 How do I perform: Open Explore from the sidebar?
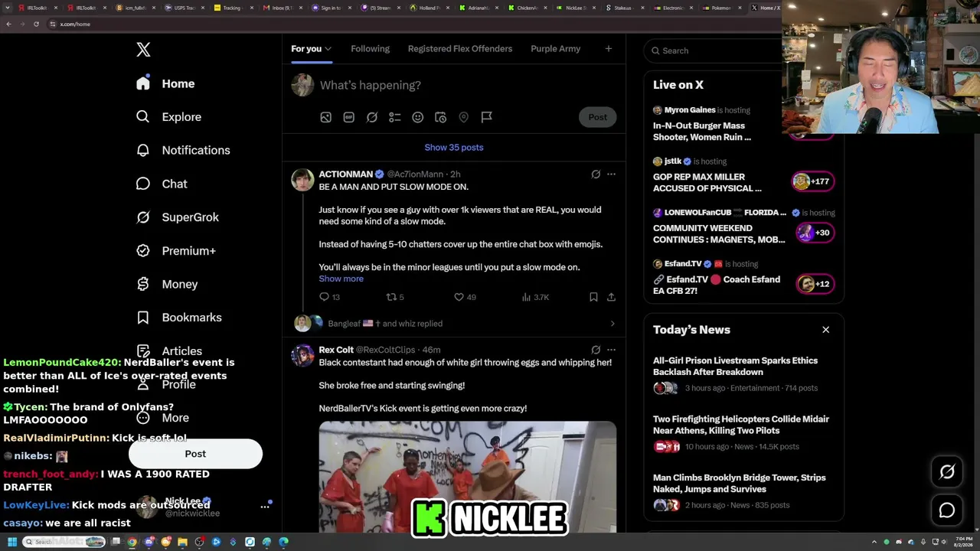click(x=169, y=117)
